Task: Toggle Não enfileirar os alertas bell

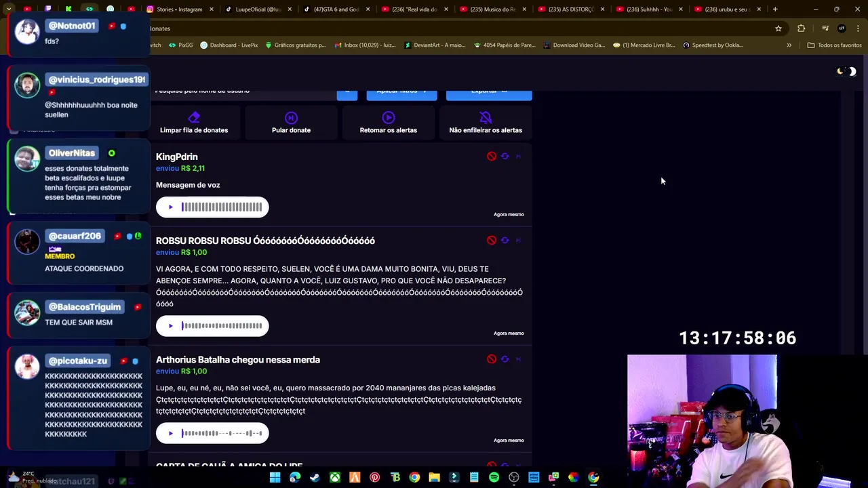Action: point(485,117)
